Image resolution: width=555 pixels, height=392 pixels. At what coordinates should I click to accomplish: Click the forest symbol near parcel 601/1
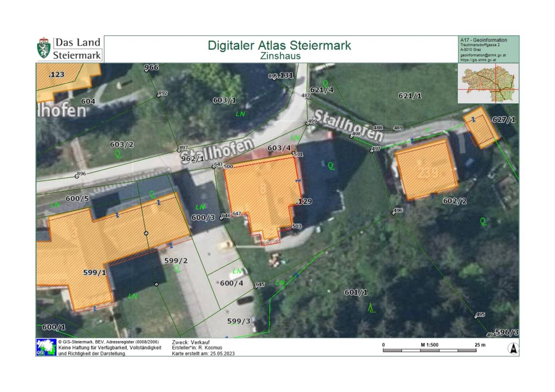coord(371,308)
